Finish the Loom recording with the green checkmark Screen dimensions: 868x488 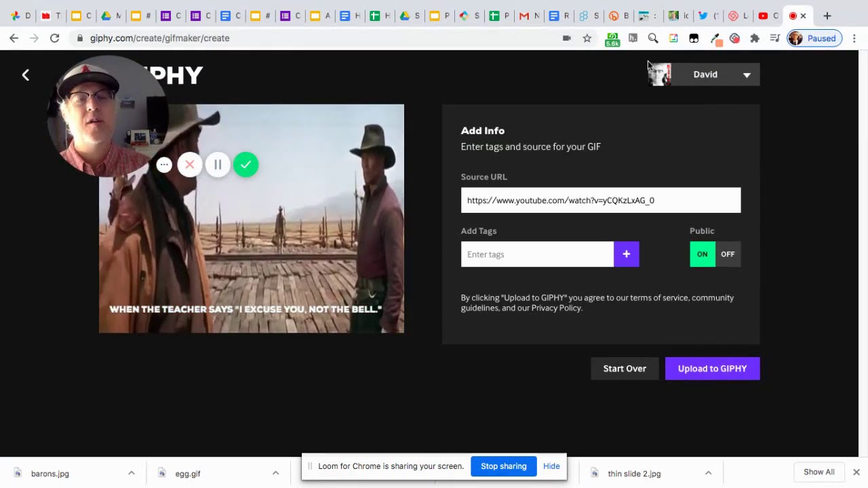(245, 165)
